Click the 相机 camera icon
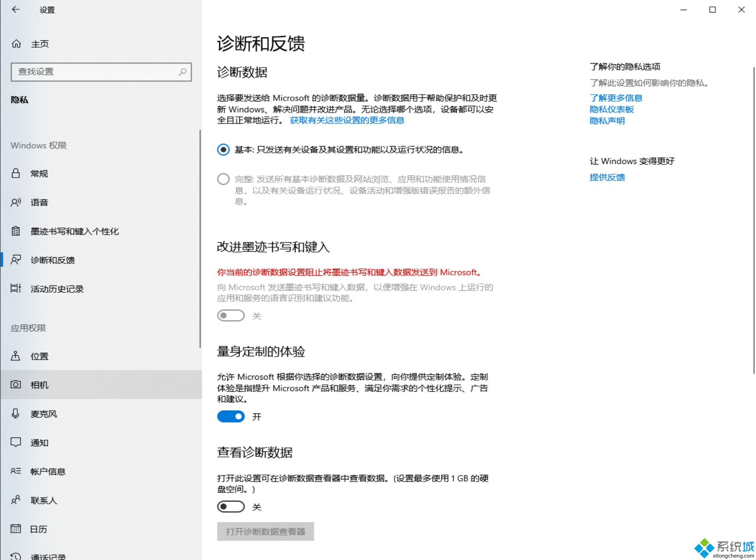The image size is (756, 560). tap(16, 384)
